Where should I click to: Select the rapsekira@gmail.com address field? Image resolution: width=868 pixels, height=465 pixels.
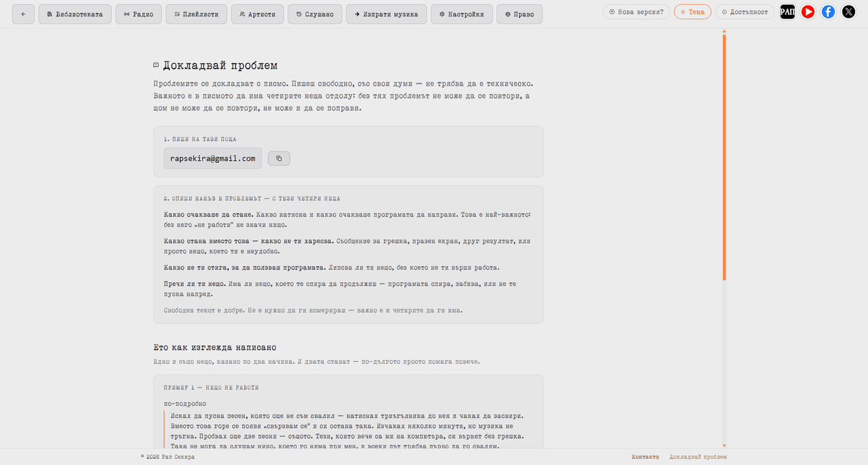point(212,158)
